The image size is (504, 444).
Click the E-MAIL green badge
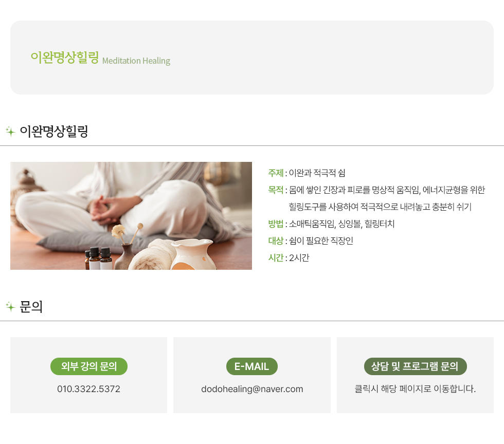coord(251,366)
